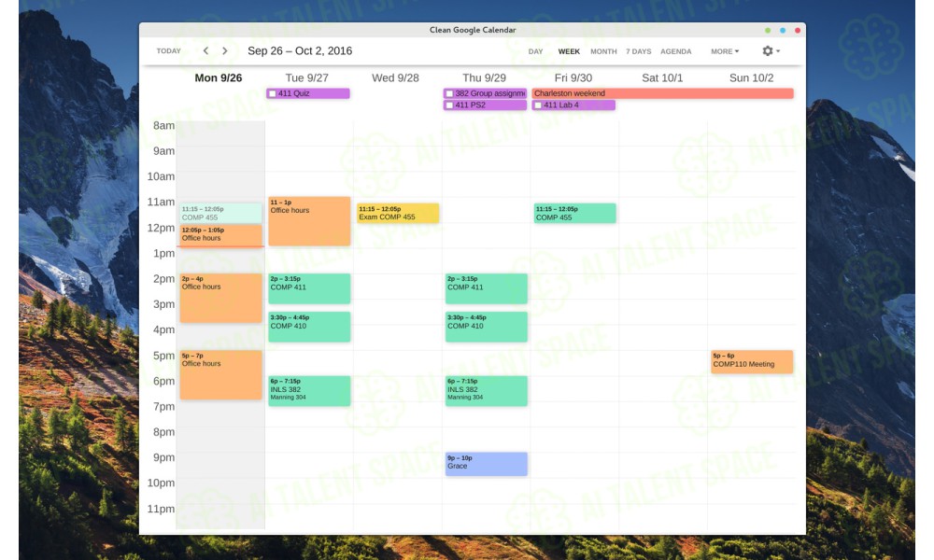Open Thursday's COMP 410 event

pos(486,327)
